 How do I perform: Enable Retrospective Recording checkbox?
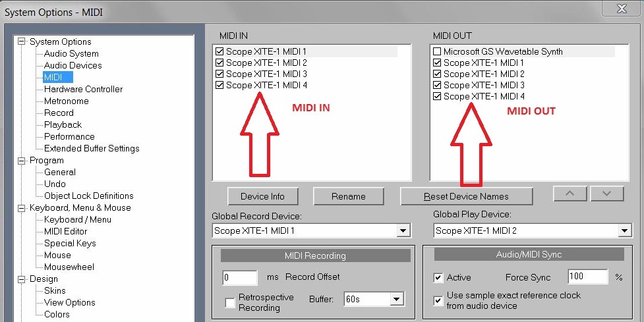pyautogui.click(x=230, y=303)
